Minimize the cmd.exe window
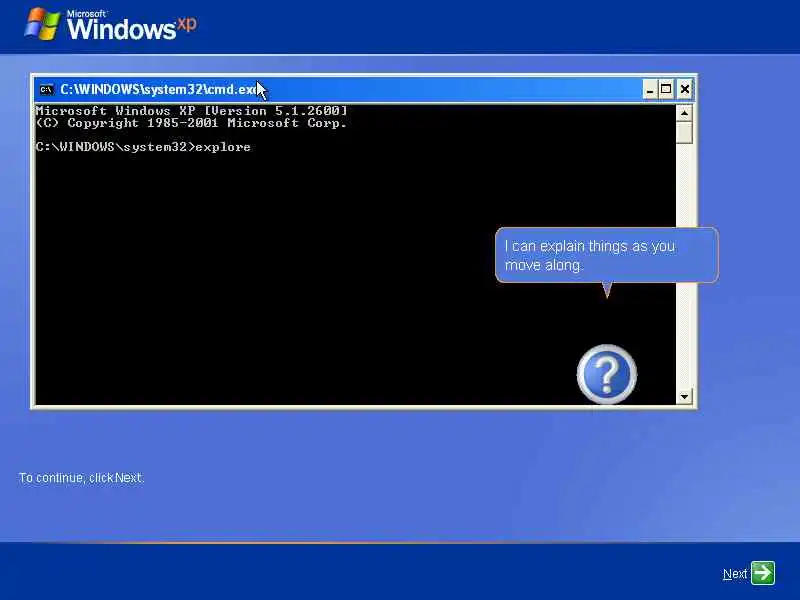This screenshot has width=800, height=600. tap(649, 89)
